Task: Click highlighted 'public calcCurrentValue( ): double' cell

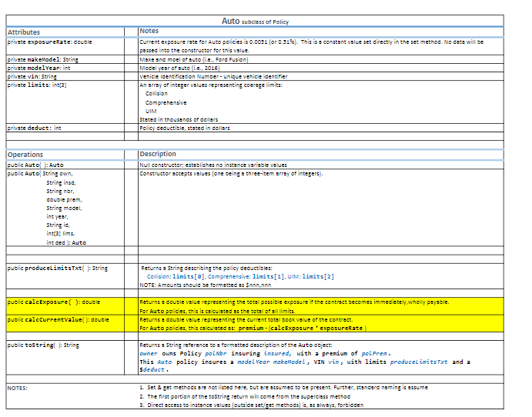Action: (65, 323)
